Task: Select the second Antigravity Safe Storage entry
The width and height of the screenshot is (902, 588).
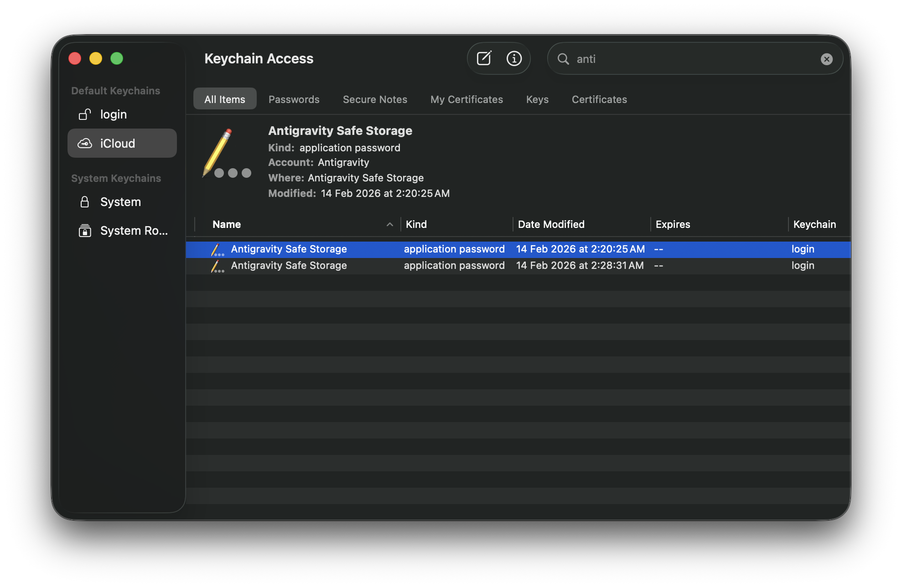Action: (290, 265)
